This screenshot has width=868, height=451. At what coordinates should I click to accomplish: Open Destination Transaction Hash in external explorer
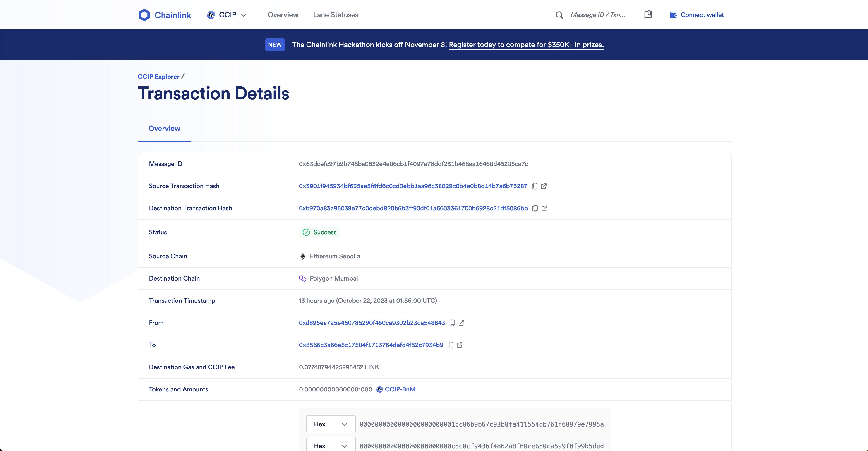544,208
